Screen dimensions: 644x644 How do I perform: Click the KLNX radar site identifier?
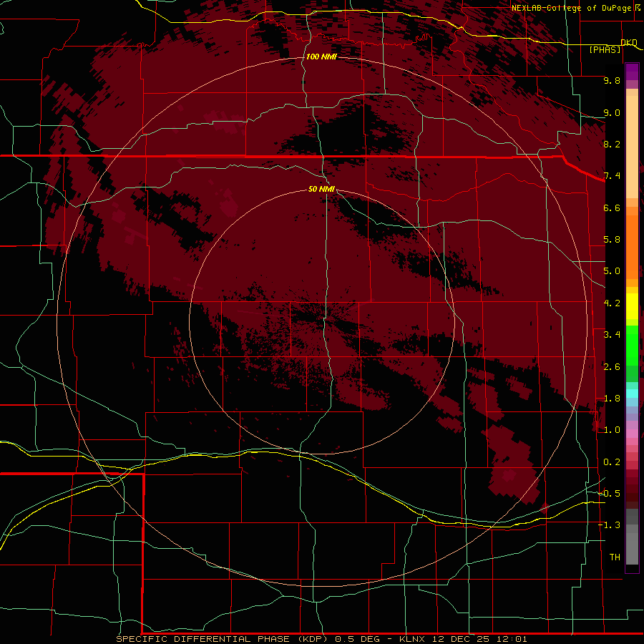pos(413,639)
